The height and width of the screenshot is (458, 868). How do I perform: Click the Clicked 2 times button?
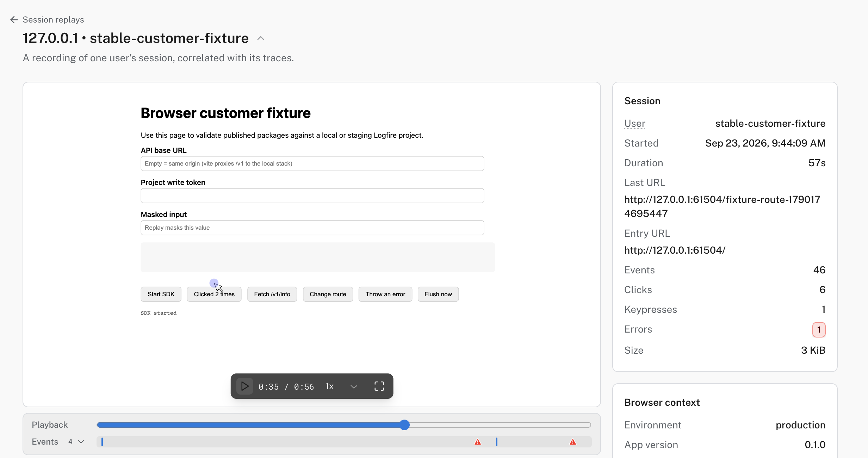point(214,294)
